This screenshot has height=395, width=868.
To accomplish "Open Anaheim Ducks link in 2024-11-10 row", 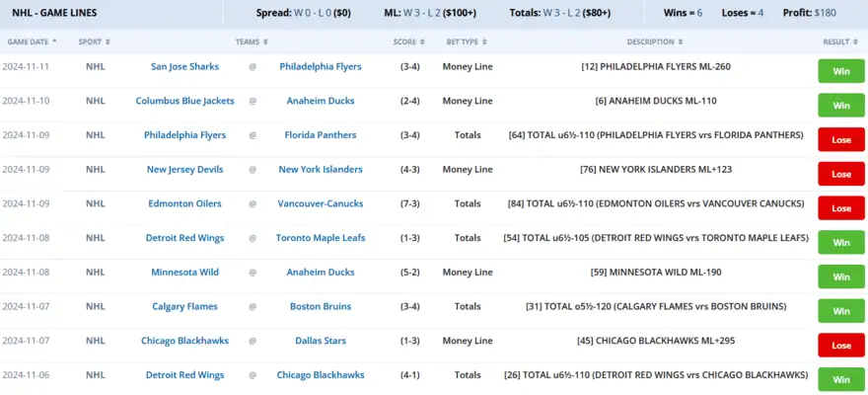I will coord(321,101).
